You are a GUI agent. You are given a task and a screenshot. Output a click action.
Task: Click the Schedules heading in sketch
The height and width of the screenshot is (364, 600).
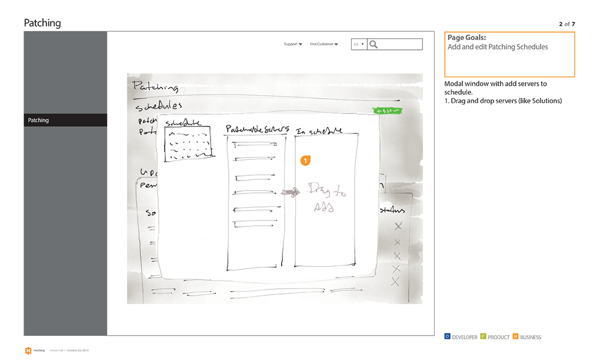pyautogui.click(x=159, y=106)
